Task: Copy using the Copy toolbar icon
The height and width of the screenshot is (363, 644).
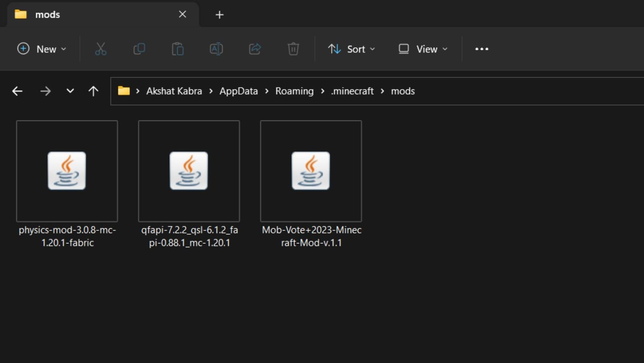Action: tap(139, 49)
